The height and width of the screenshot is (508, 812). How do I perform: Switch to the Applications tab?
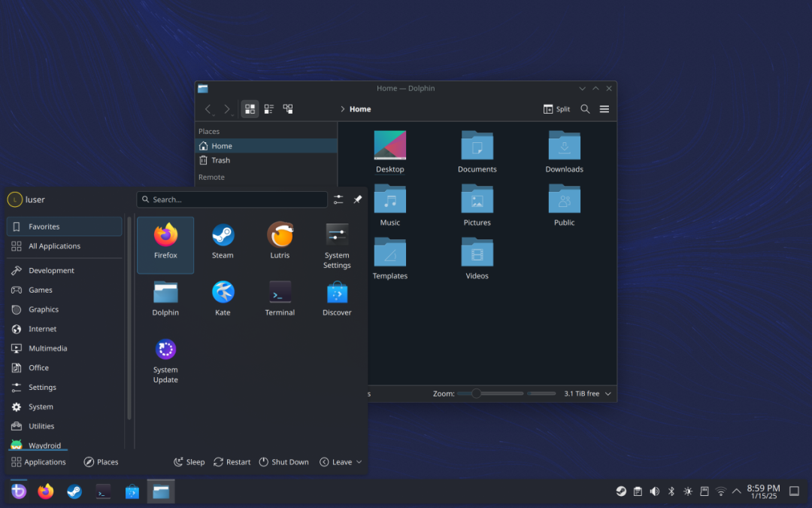pos(39,462)
